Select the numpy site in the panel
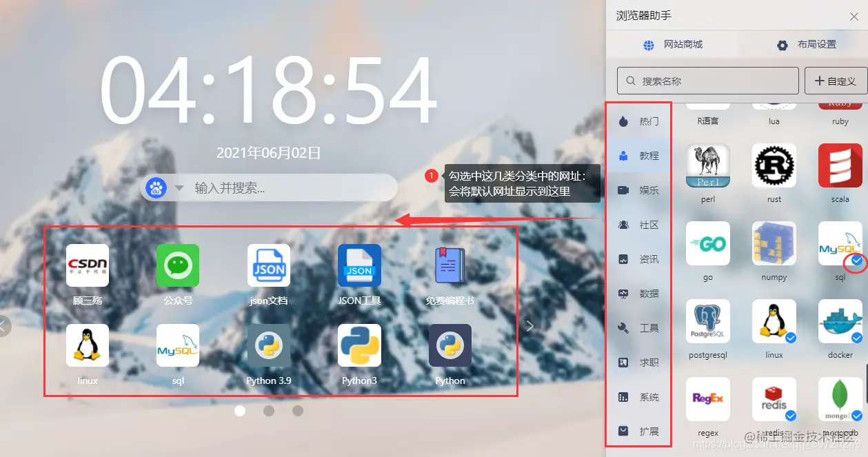868x457 pixels. tap(774, 243)
